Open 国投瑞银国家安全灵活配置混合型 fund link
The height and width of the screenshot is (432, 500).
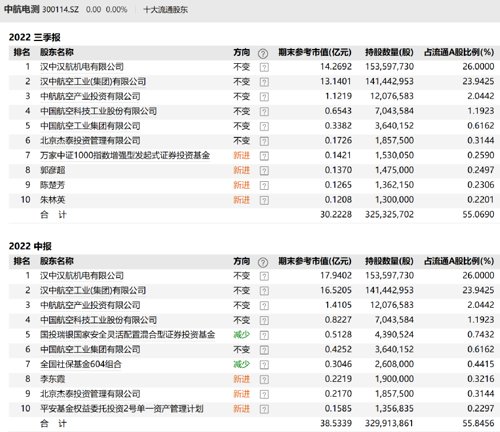[x=128, y=335]
